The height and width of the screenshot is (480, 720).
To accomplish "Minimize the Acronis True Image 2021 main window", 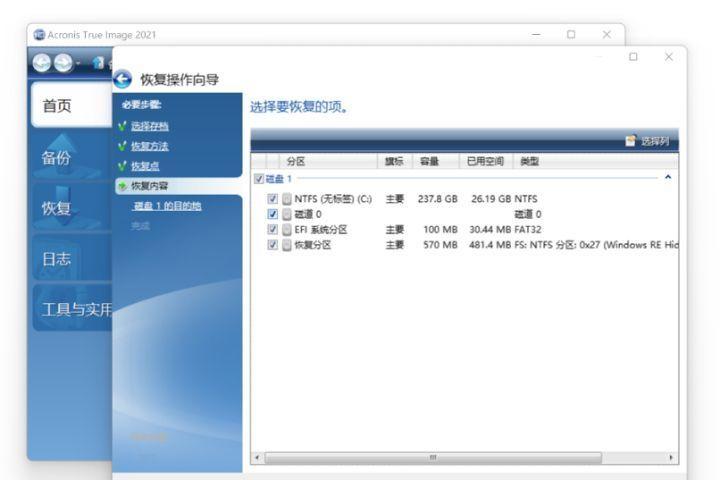I will tap(536, 34).
